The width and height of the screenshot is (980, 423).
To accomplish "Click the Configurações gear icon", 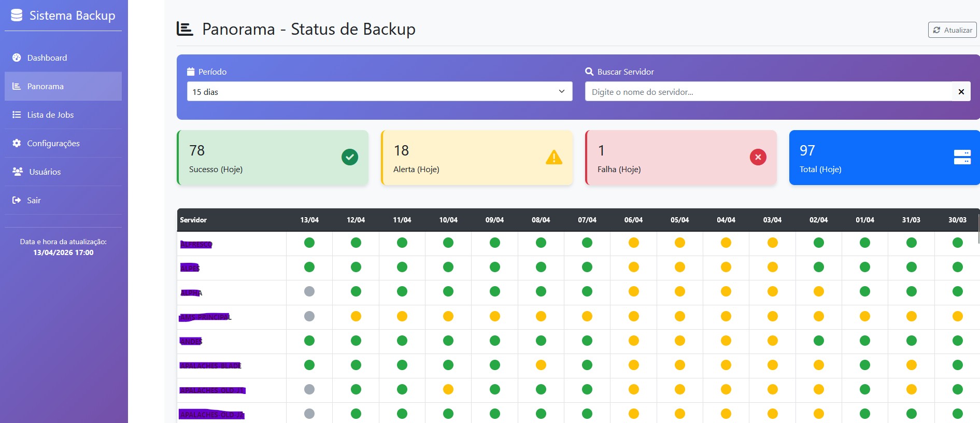I will [x=17, y=143].
